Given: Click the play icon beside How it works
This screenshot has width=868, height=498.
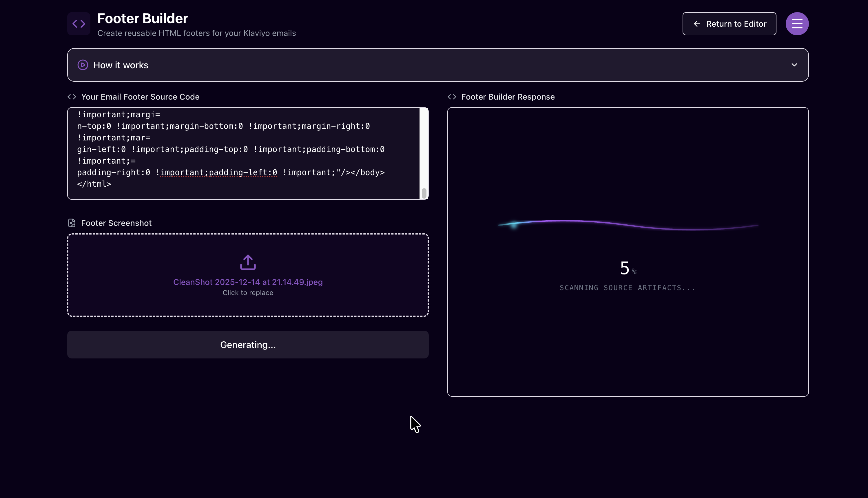Looking at the screenshot, I should point(83,65).
